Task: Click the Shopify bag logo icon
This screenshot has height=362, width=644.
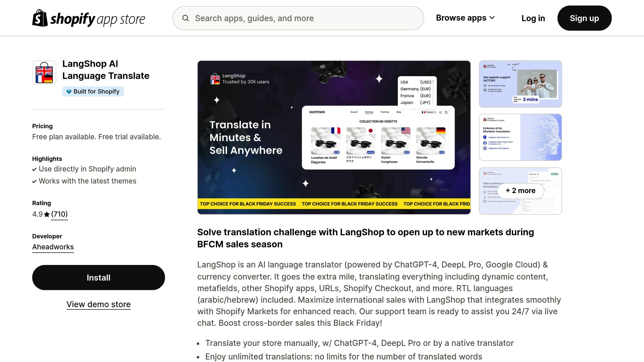Action: coord(40,18)
